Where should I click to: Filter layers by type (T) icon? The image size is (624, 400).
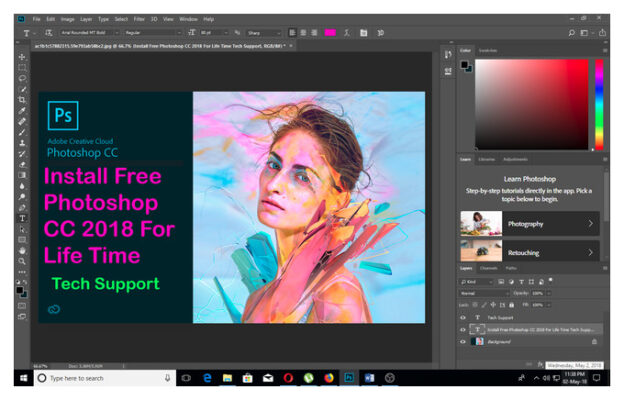[521, 282]
